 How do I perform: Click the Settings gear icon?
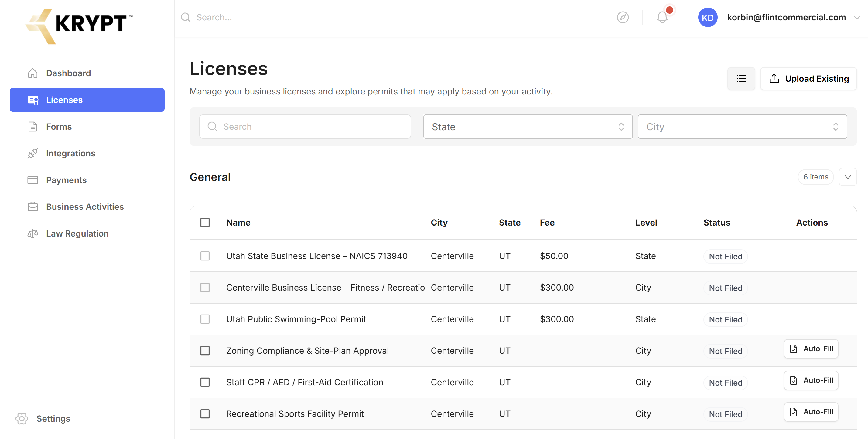[22, 418]
